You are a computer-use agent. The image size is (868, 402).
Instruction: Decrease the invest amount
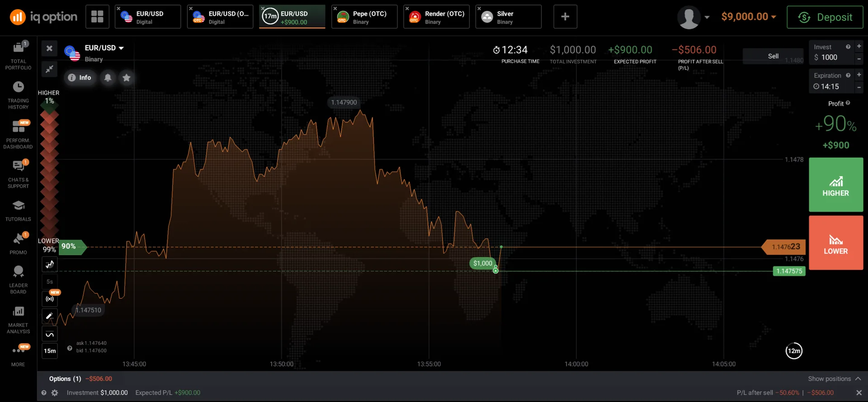(859, 59)
